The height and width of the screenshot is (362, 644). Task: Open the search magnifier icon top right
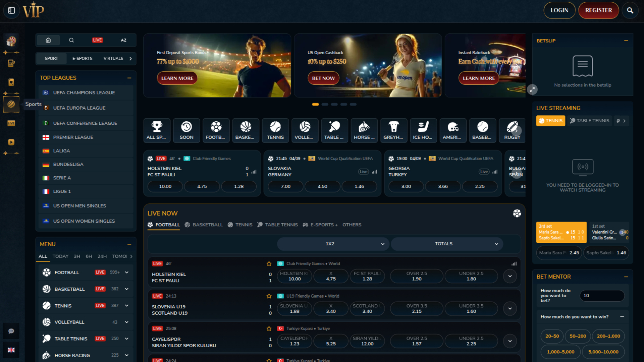(x=630, y=10)
